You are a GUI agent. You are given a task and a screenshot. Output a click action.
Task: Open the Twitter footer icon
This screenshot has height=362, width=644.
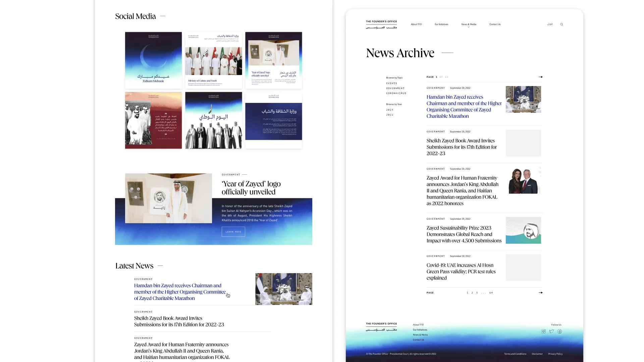551,331
